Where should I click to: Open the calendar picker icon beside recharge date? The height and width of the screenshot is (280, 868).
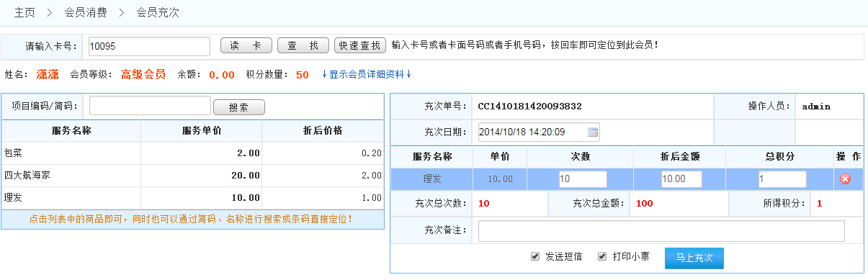click(593, 132)
